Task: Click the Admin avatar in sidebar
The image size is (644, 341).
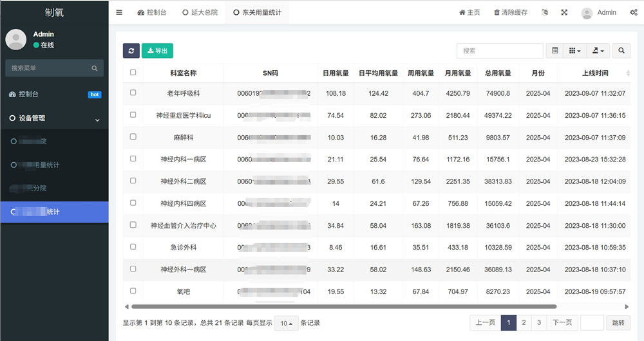Action: 15,39
